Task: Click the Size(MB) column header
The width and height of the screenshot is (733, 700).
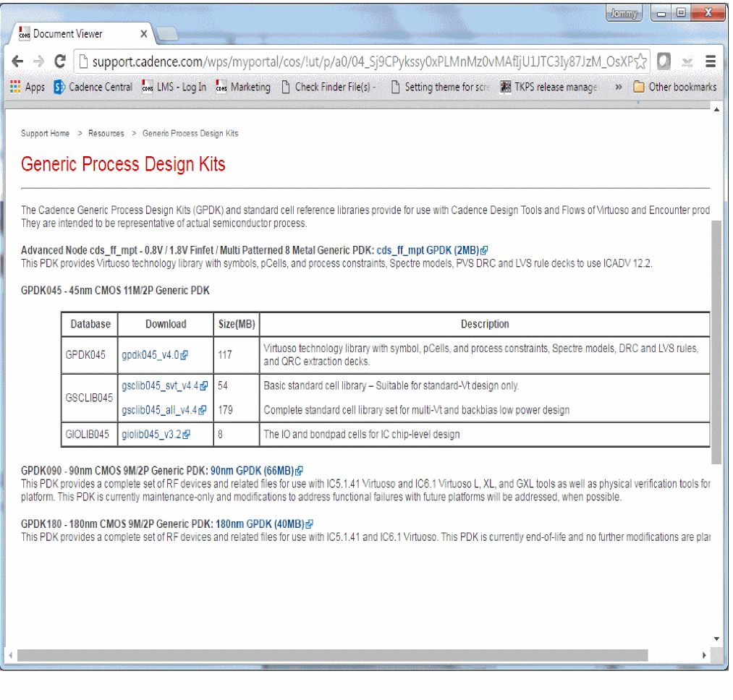Action: 237,324
